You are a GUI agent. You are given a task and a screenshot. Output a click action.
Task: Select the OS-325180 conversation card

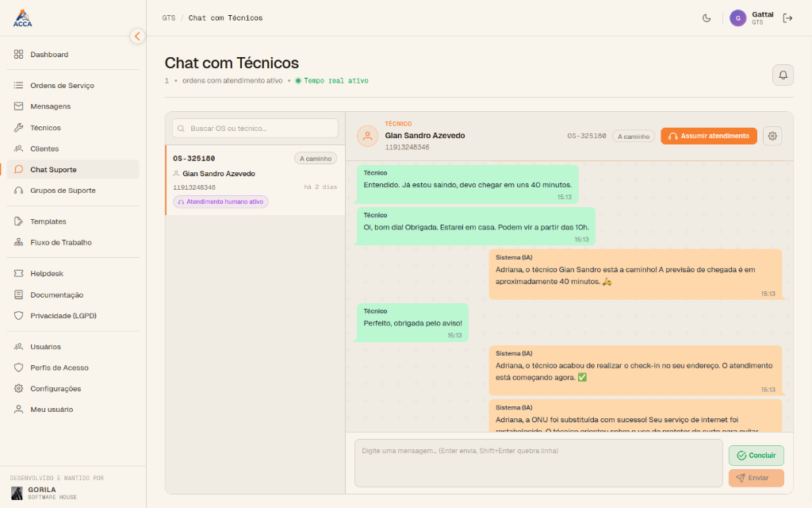click(x=255, y=180)
